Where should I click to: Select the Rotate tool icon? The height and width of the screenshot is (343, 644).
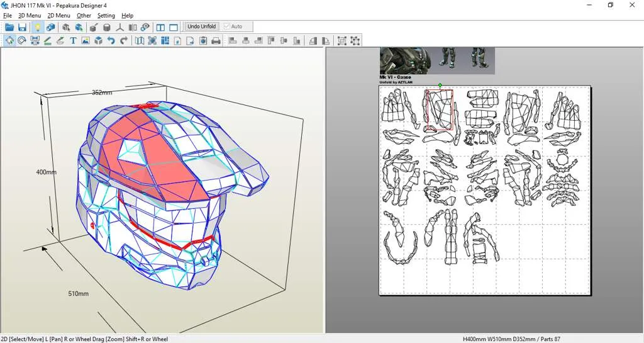(x=22, y=41)
